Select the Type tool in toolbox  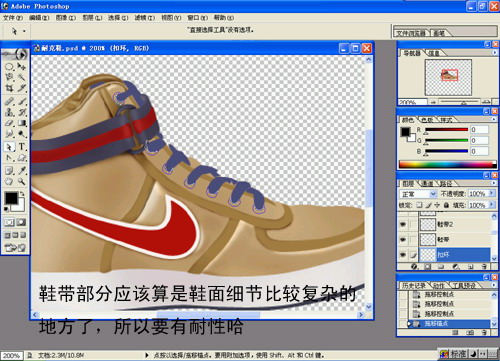pos(22,146)
